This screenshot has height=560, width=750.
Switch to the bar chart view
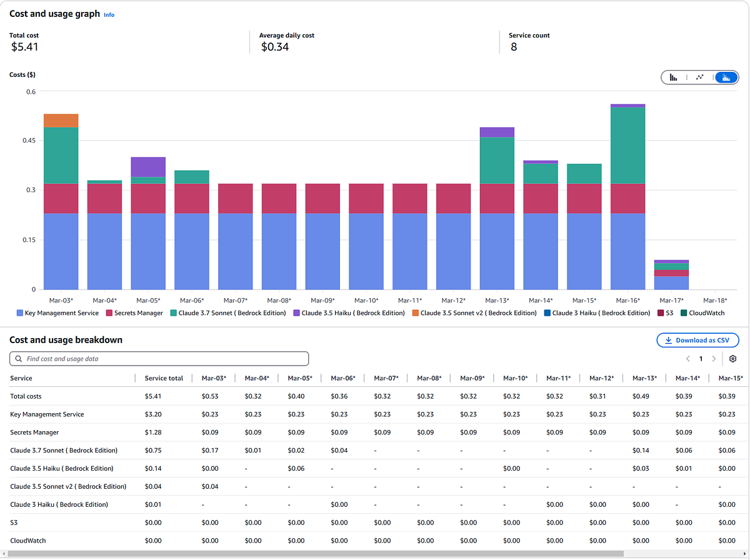pyautogui.click(x=673, y=77)
